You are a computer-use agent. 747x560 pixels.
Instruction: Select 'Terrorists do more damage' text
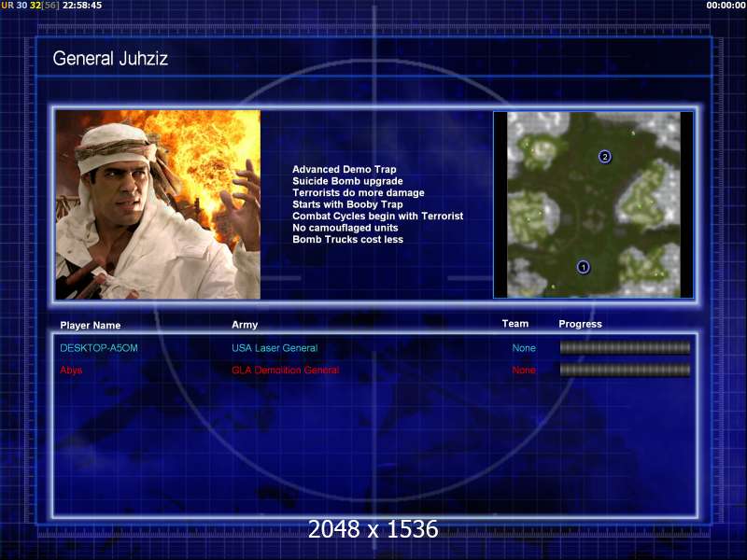[x=359, y=193]
